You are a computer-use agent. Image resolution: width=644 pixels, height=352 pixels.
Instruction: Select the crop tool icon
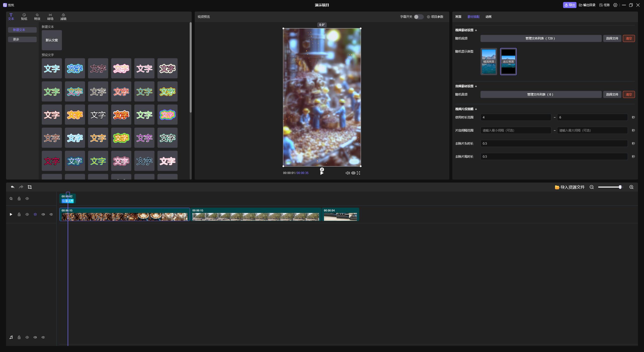30,187
